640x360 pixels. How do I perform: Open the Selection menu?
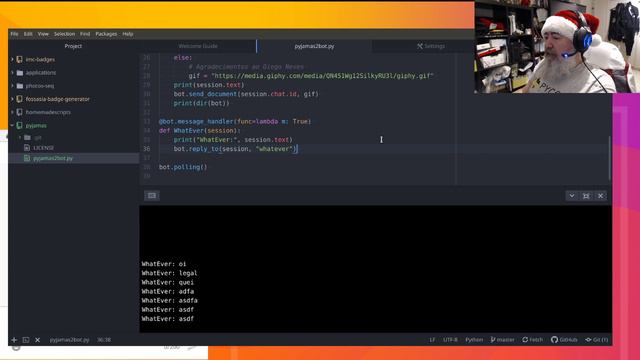click(x=64, y=34)
